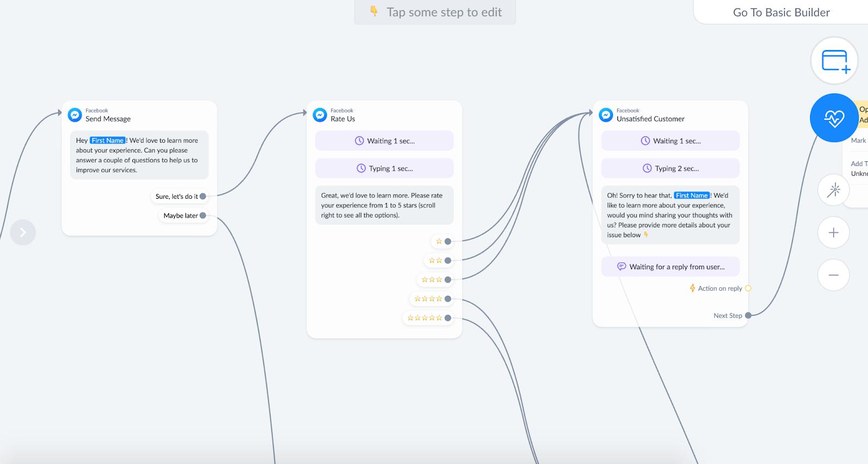
Task: Click Messenger icon on Rate Us card
Action: click(320, 115)
